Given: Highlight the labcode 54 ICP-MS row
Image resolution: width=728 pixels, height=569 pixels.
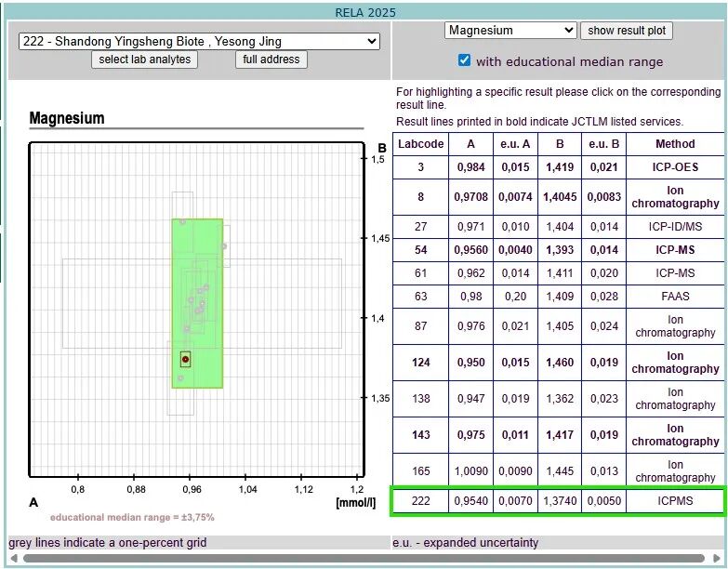Looking at the screenshot, I should (558, 251).
